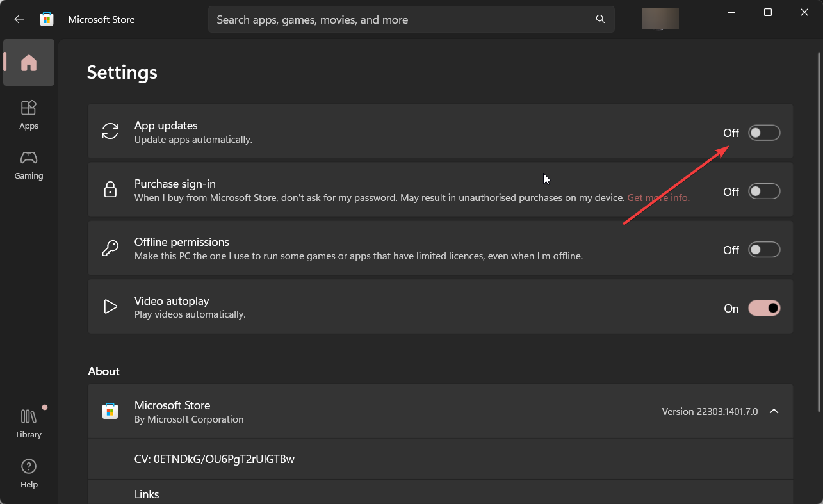Screen dimensions: 823x504
Task: Turn on the Purchase sign-in toggle
Action: point(764,191)
